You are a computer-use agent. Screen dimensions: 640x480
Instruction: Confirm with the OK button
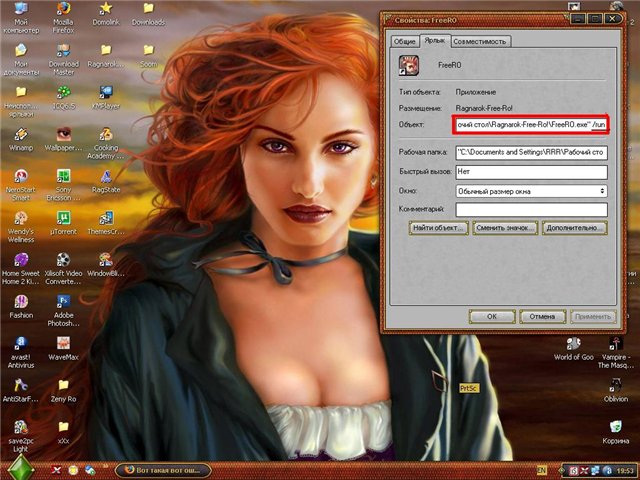tap(492, 316)
